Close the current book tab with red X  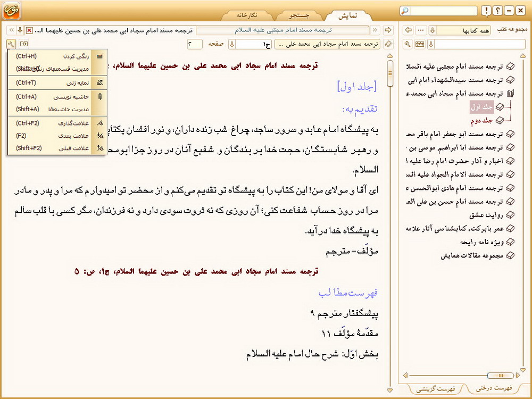coord(29,30)
